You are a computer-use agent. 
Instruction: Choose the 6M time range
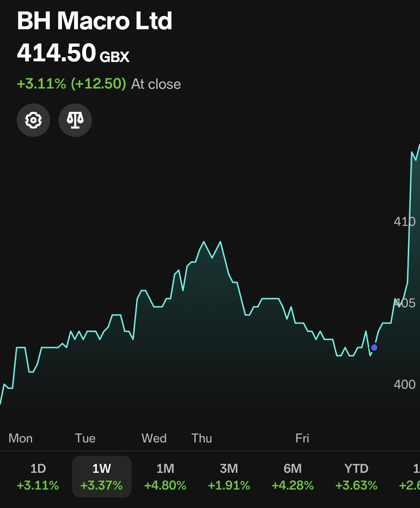293,476
